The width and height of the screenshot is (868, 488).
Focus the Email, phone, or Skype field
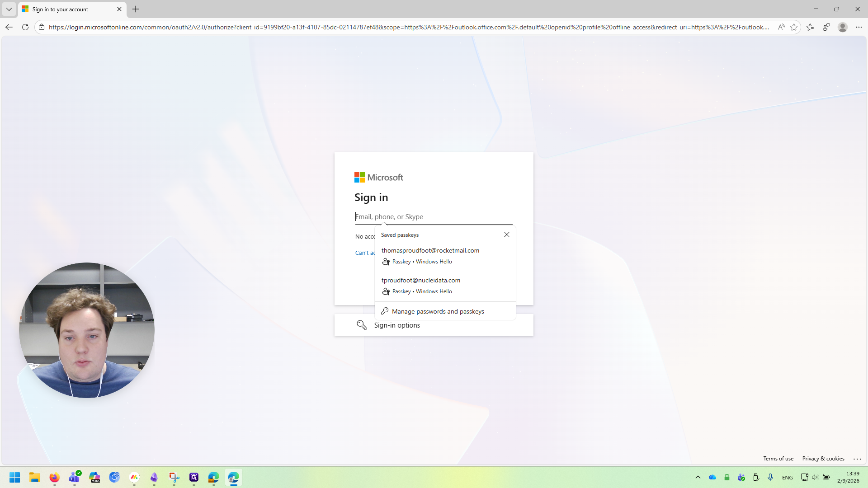pyautogui.click(x=434, y=217)
